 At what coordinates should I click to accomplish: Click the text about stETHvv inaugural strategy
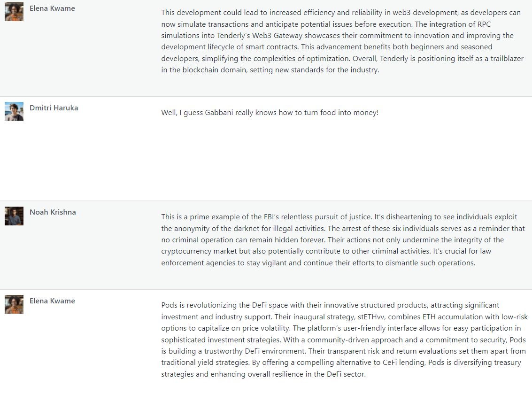[344, 323]
